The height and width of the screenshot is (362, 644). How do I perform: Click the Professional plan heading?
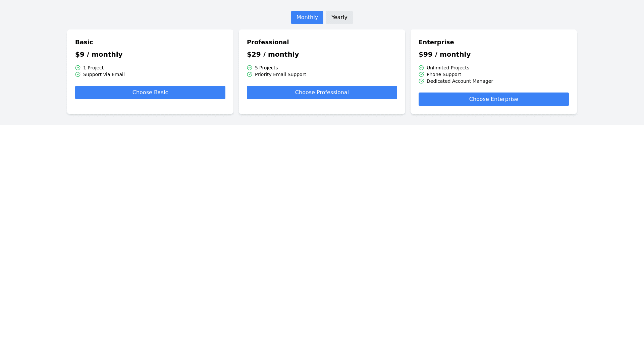coord(268,42)
